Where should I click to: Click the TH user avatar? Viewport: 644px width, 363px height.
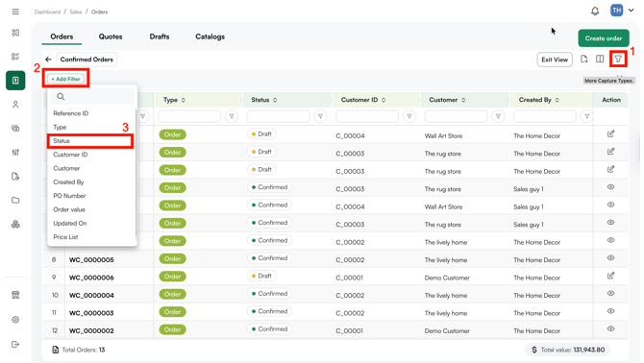pyautogui.click(x=616, y=11)
